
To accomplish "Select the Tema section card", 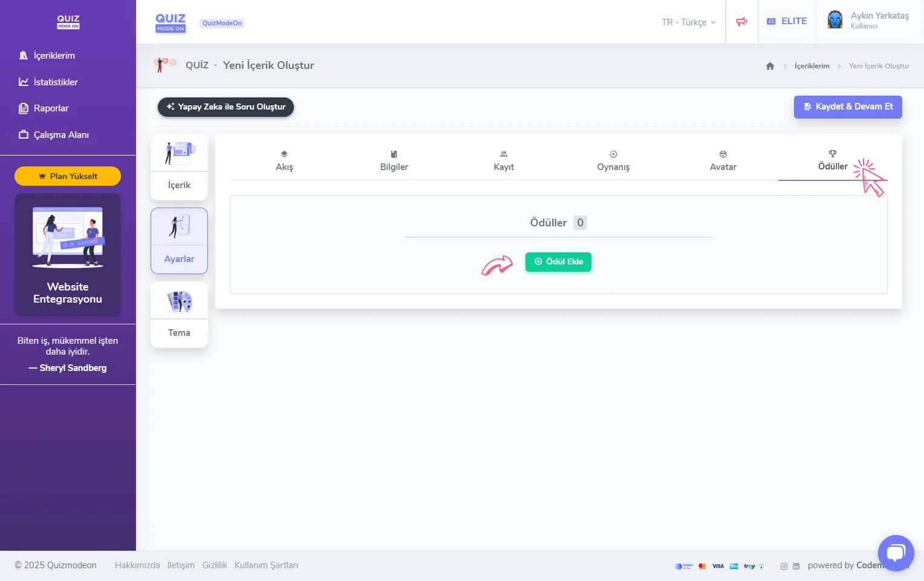I will tap(179, 315).
